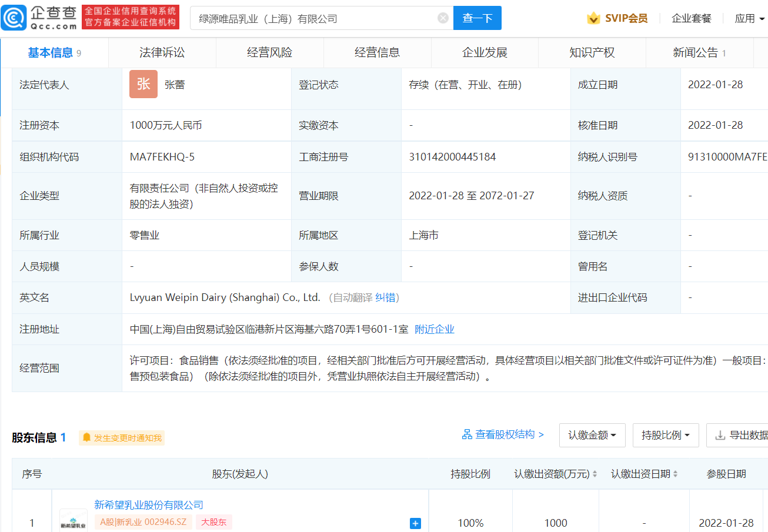Open 查看股权结构 link

[x=509, y=434]
